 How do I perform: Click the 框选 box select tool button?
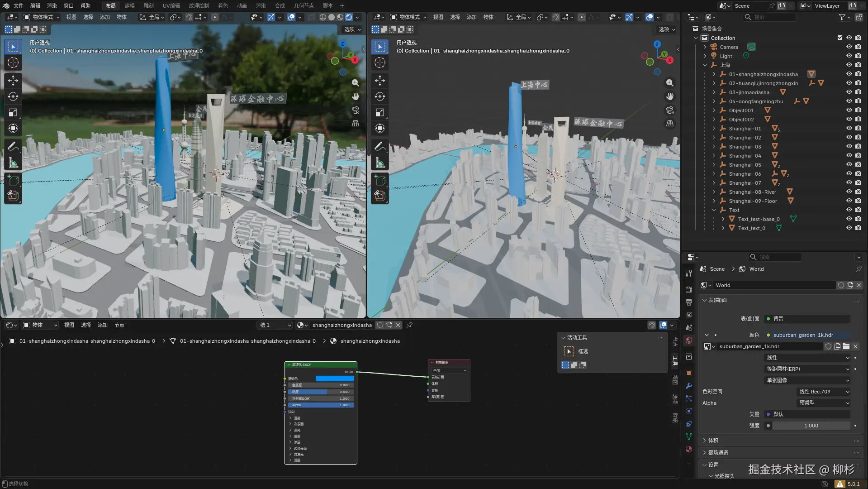click(x=569, y=351)
